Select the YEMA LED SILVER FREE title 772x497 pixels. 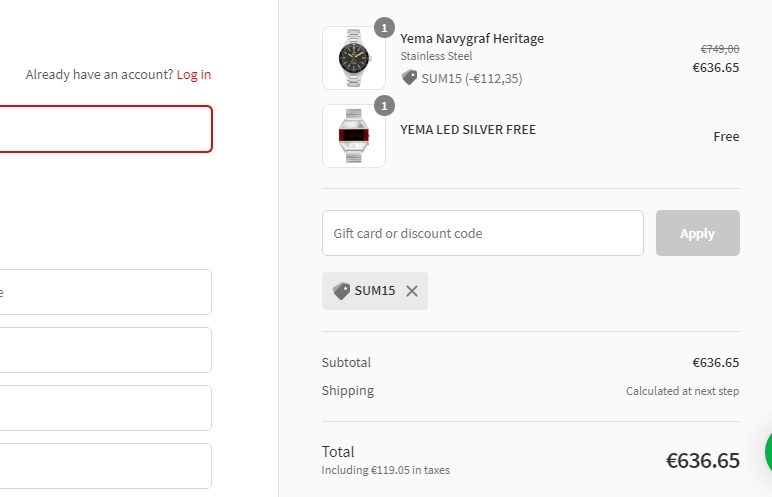pos(468,129)
